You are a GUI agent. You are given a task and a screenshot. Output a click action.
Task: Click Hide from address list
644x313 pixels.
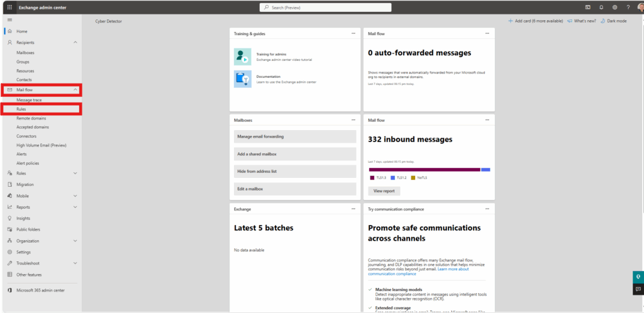295,172
